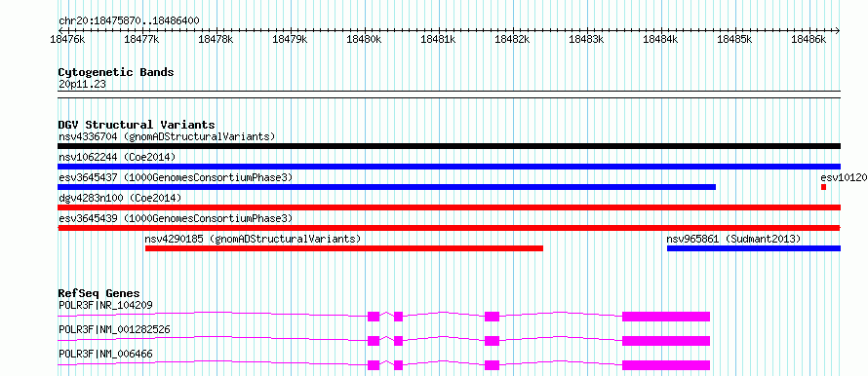Select the first exon of NM_001282526
868x376 pixels.
click(374, 341)
